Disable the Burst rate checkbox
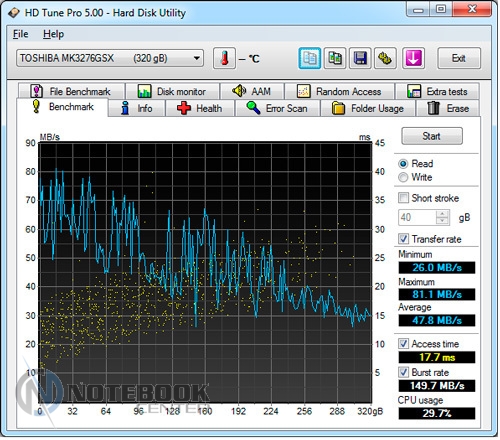The height and width of the screenshot is (440, 500). 403,372
